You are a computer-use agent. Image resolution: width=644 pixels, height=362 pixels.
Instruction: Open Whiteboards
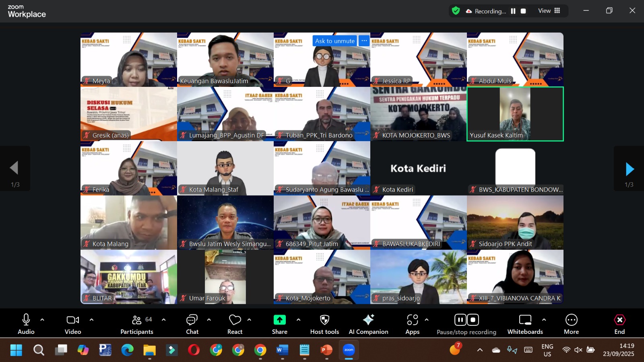pos(525,324)
